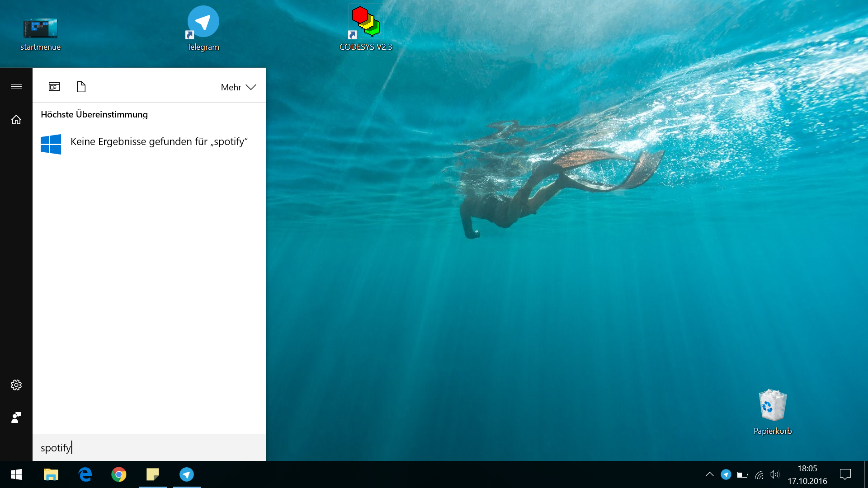868x488 pixels.
Task: Open Google Chrome from the taskbar
Action: 119,474
